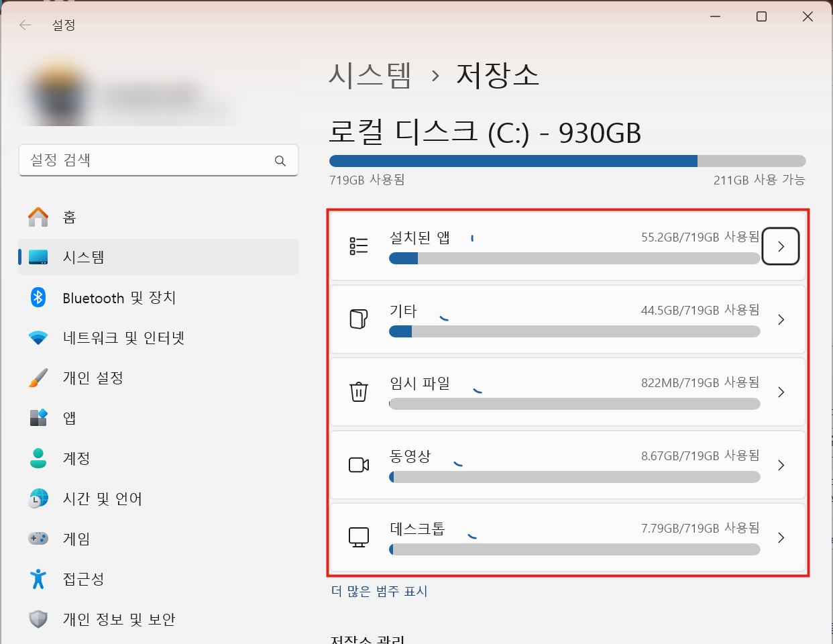Click the 데스크톱 usage bar
Image resolution: width=833 pixels, height=644 pixels.
tap(575, 549)
